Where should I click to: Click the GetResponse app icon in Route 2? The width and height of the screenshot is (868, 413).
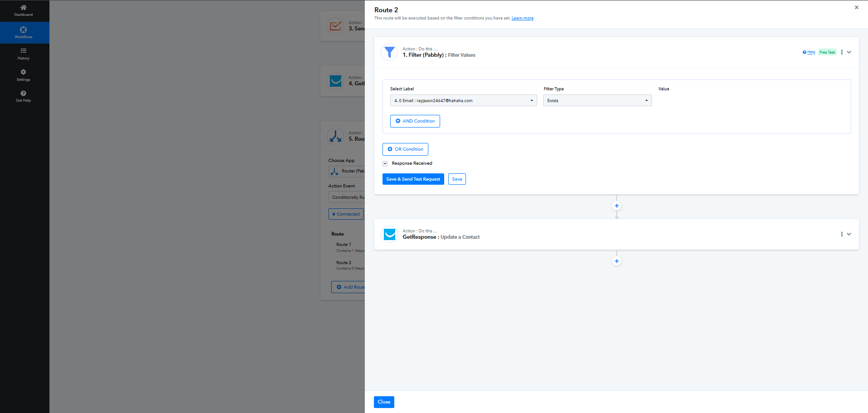(389, 234)
